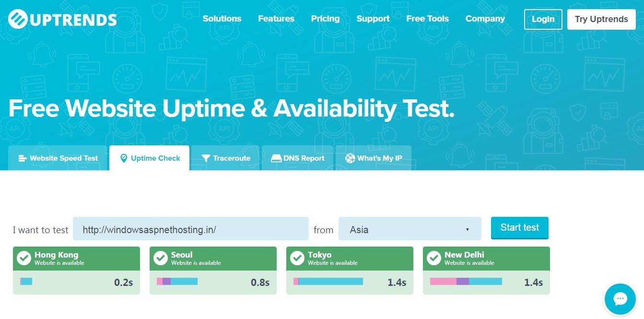Click the server icon on DNS Report
Image resolution: width=644 pixels, height=319 pixels.
click(276, 158)
